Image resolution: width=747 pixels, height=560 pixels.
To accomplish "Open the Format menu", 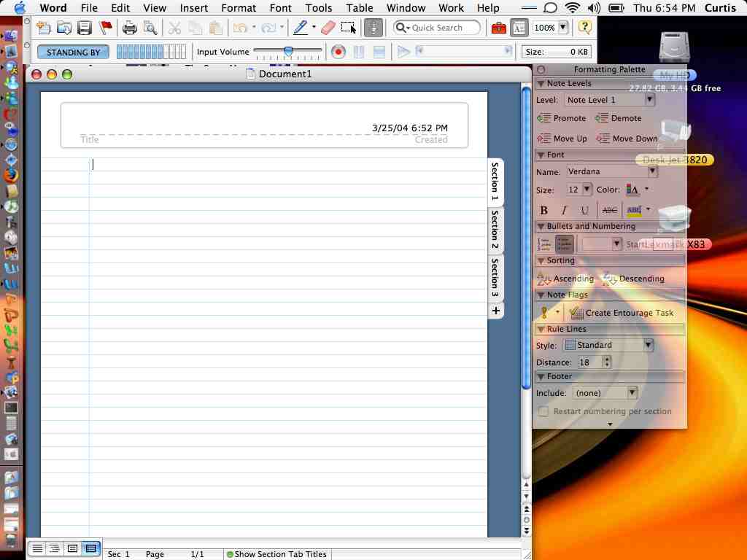I will [x=239, y=7].
